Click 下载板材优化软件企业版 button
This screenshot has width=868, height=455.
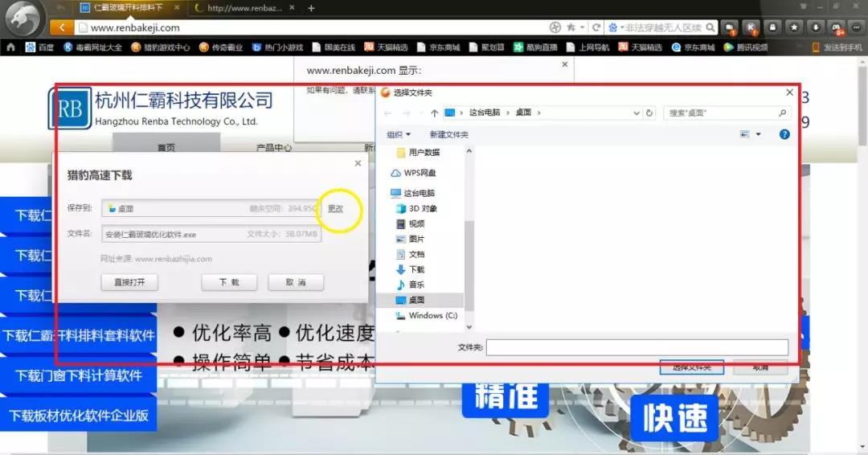coord(79,415)
